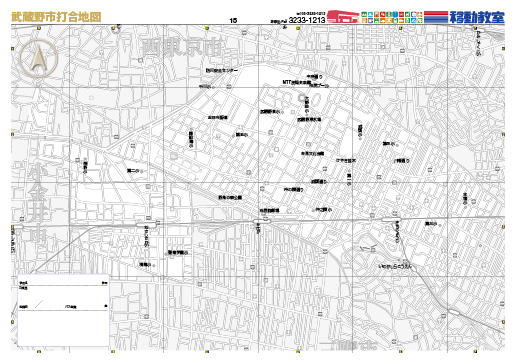Click the 西東京市 city label

[x=181, y=48]
